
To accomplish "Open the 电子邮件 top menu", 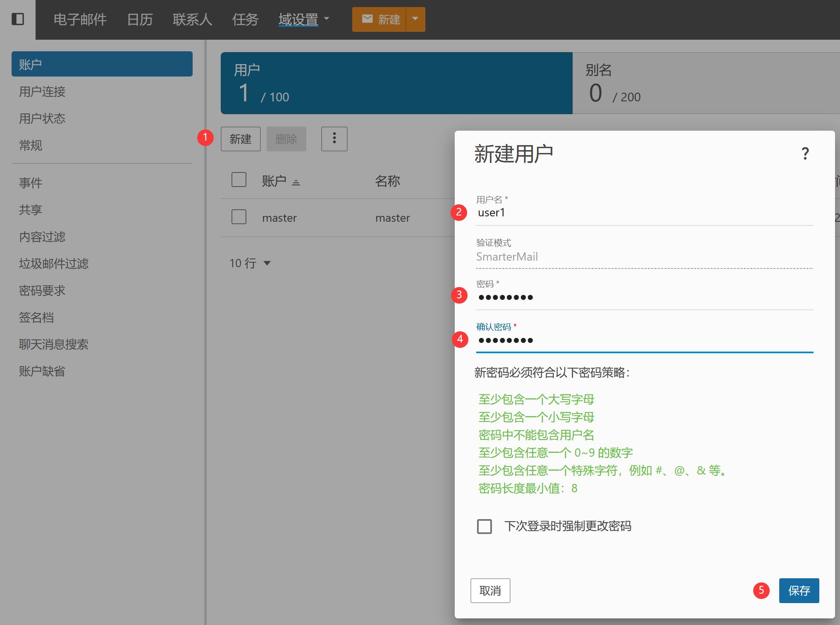I will 80,19.
